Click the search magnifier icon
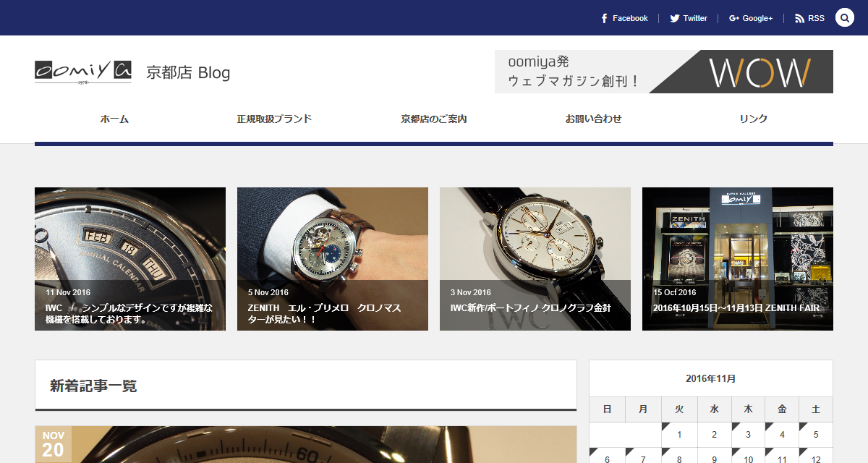The image size is (868, 463). (x=845, y=18)
